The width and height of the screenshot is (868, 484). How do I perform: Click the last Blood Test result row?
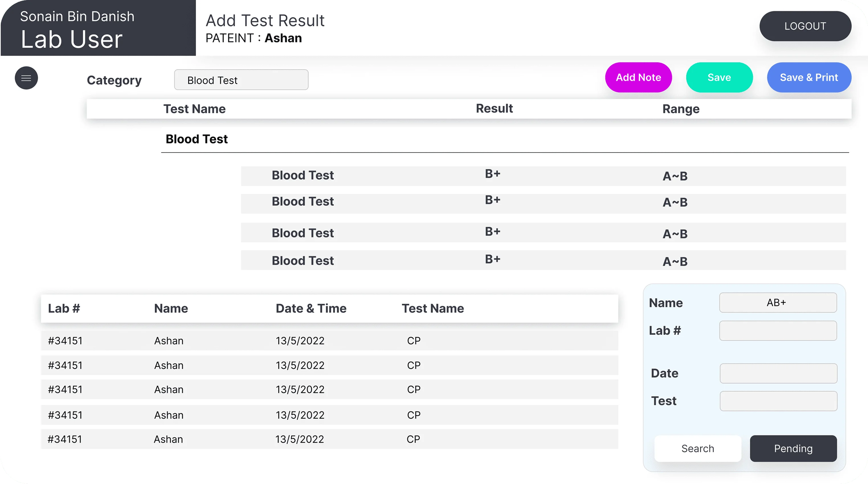pos(543,260)
